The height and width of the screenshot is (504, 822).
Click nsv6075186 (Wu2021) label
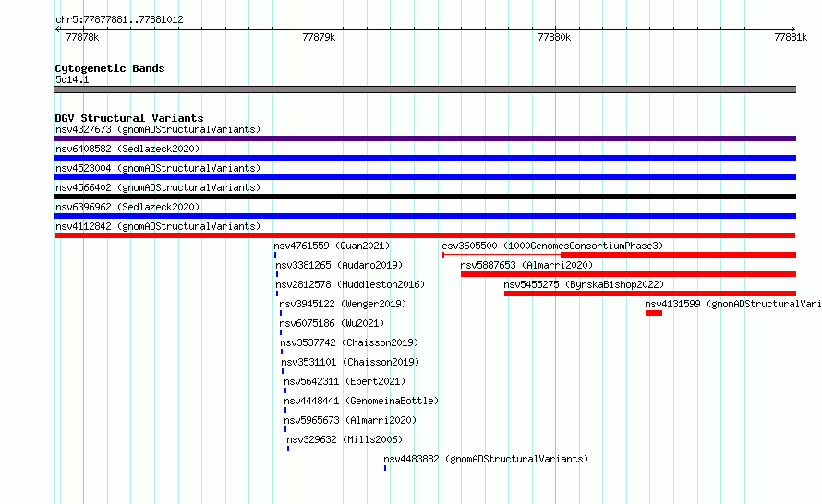(x=332, y=323)
